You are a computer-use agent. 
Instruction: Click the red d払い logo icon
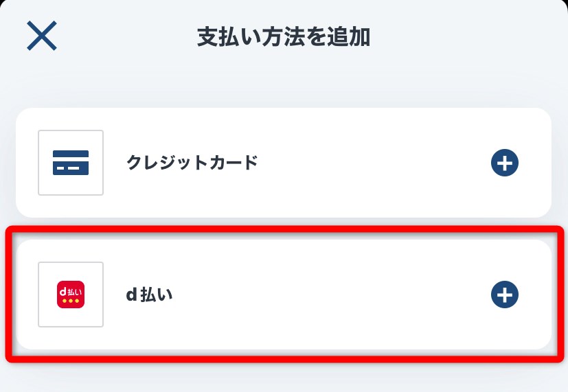point(71,295)
